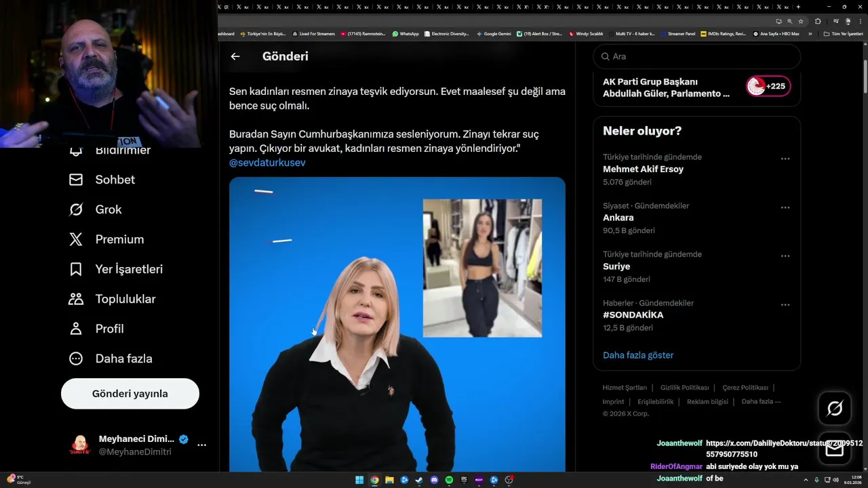Open Steam from the taskbar
868x488 pixels.
419,480
